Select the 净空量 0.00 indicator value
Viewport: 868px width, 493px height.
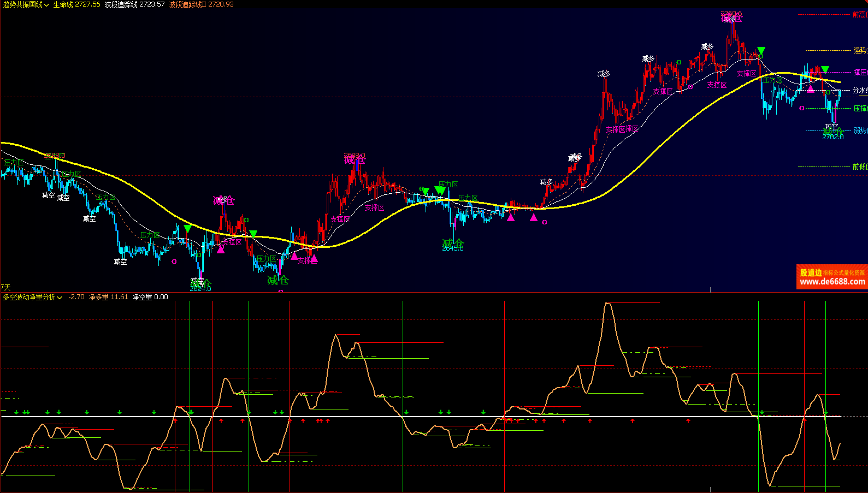click(150, 297)
